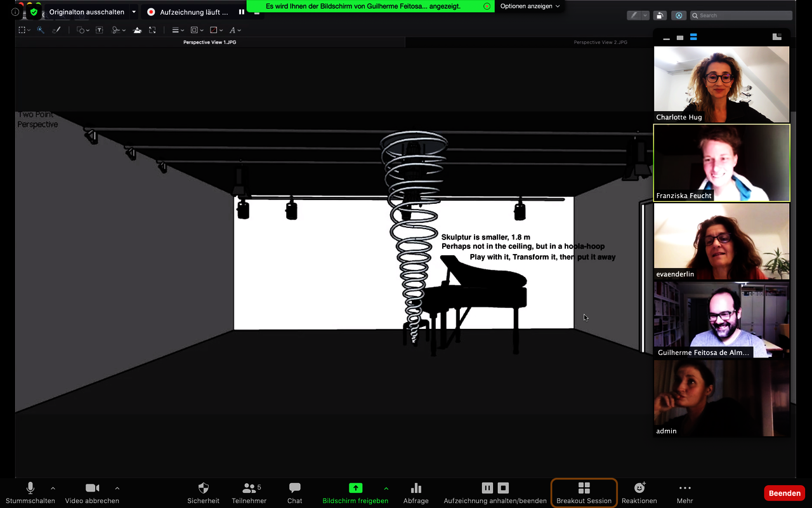Select Perspective View 1.JPG tab
This screenshot has width=812, height=508.
pyautogui.click(x=209, y=43)
